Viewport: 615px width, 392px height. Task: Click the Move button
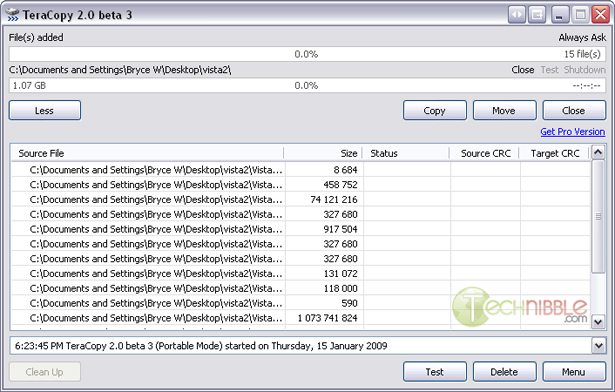coord(504,110)
